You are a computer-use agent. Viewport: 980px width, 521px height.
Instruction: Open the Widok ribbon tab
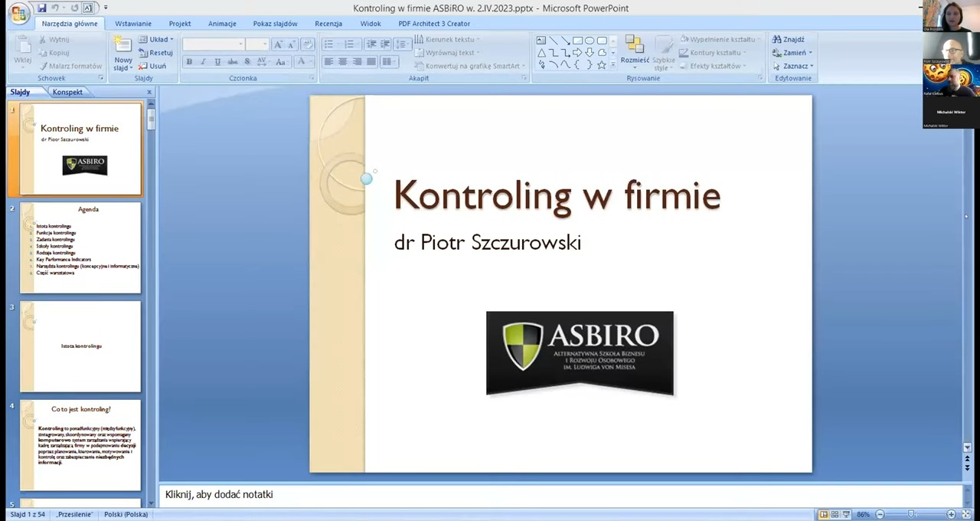tap(371, 24)
